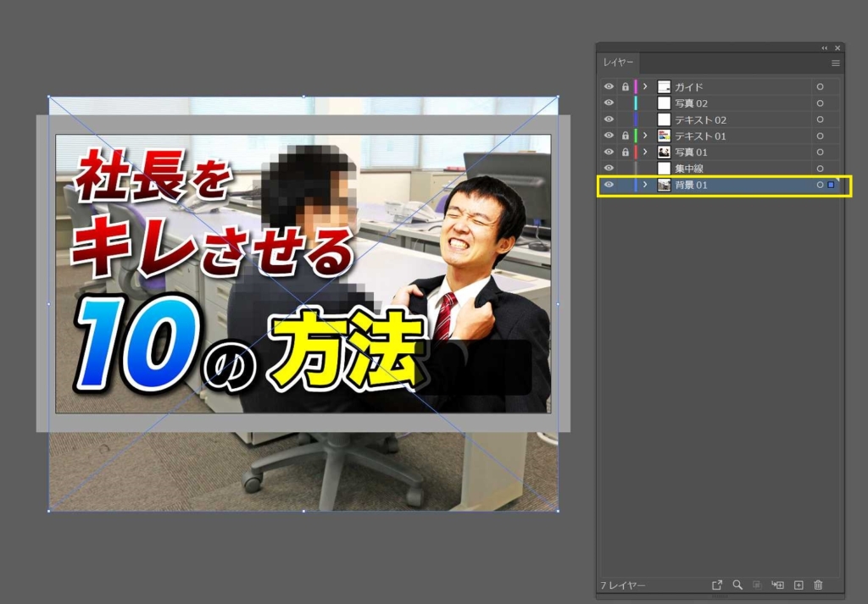Screen dimensions: 868x604
Task: Close the レイヤー panel
Action: [x=837, y=48]
